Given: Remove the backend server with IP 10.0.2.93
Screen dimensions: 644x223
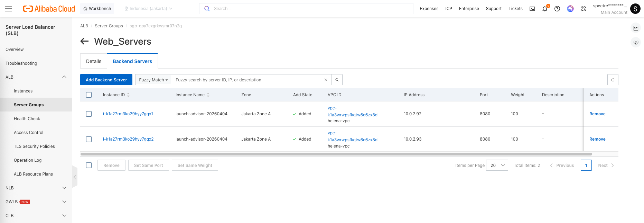Looking at the screenshot, I should (x=597, y=139).
